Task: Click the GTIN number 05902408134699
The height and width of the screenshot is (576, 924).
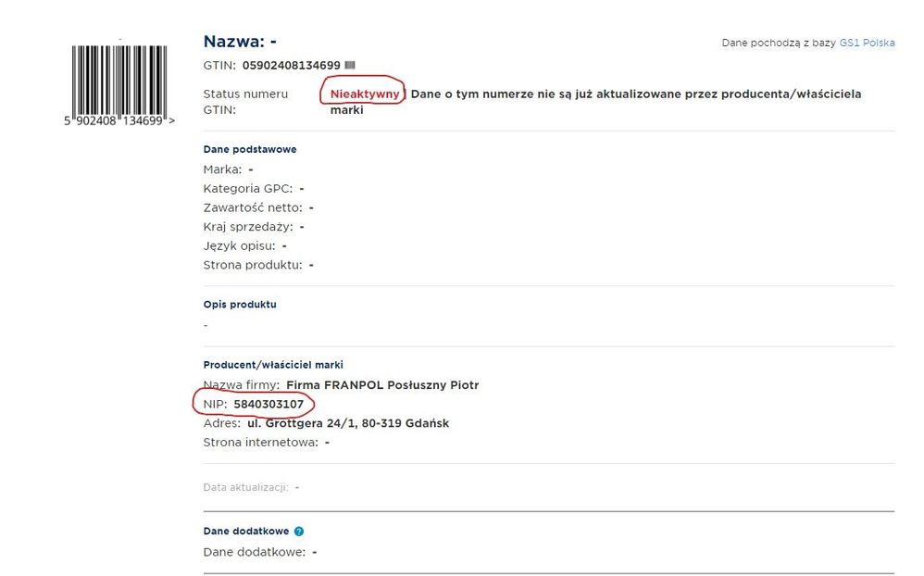Action: point(292,66)
